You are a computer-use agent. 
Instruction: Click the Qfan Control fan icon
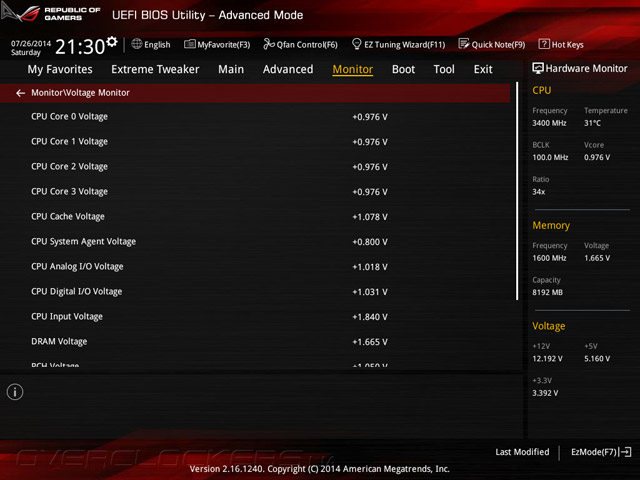click(x=269, y=44)
